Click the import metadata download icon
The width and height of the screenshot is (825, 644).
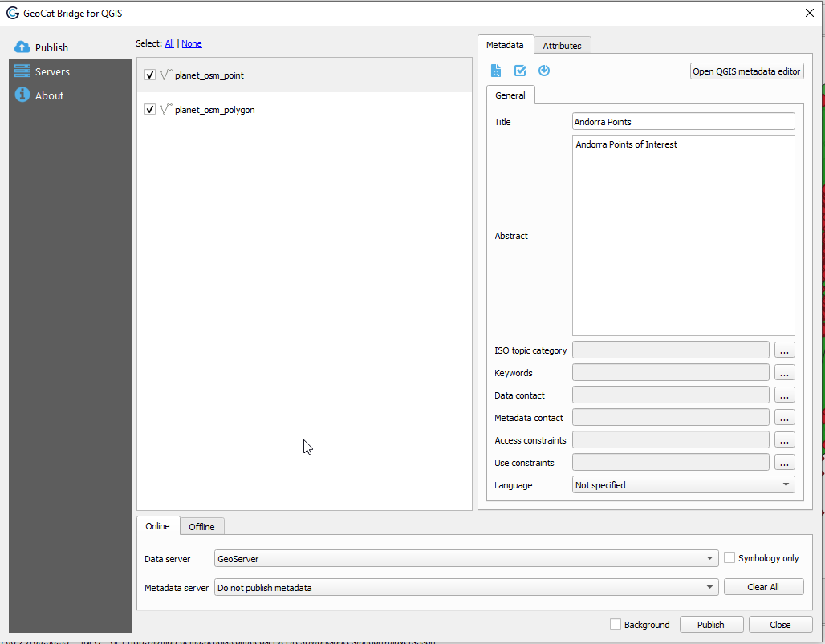(544, 71)
